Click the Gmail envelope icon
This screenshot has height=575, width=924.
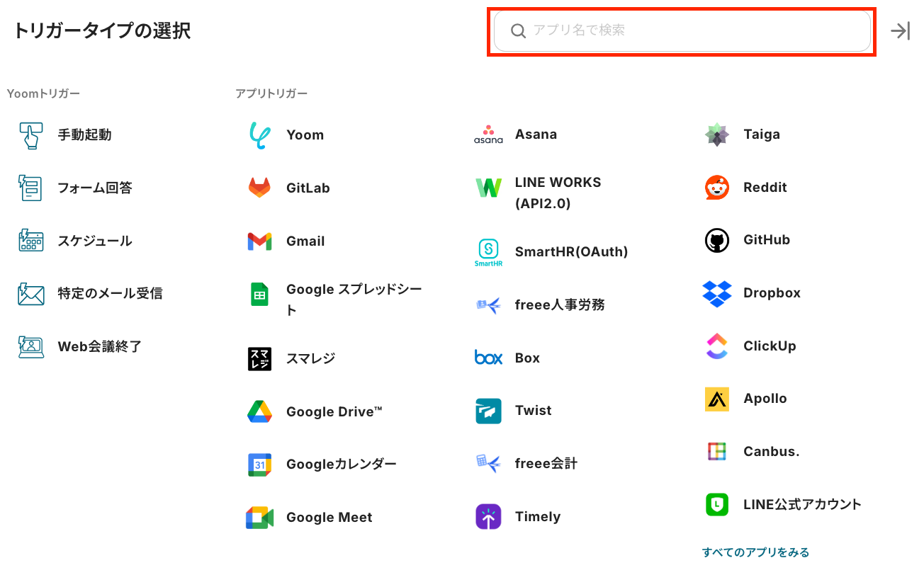[x=259, y=241]
